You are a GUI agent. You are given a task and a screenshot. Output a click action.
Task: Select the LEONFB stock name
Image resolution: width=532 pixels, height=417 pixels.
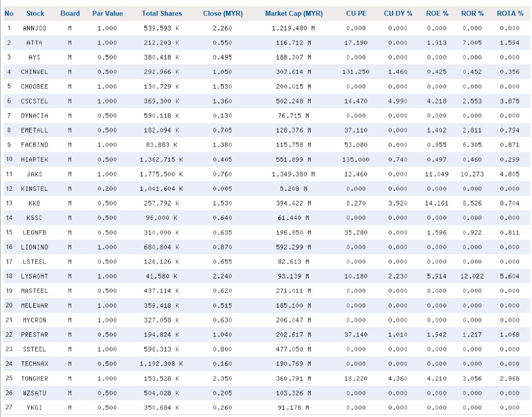pyautogui.click(x=34, y=232)
